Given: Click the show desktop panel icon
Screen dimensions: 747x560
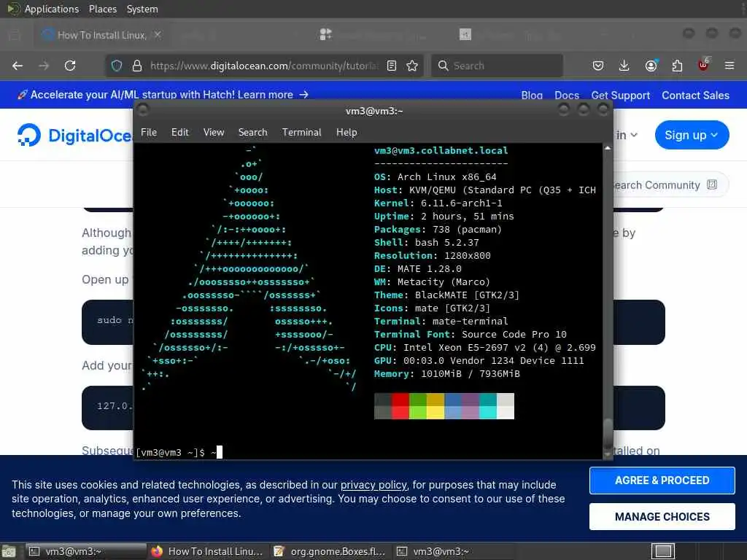Looking at the screenshot, I should tap(9, 551).
